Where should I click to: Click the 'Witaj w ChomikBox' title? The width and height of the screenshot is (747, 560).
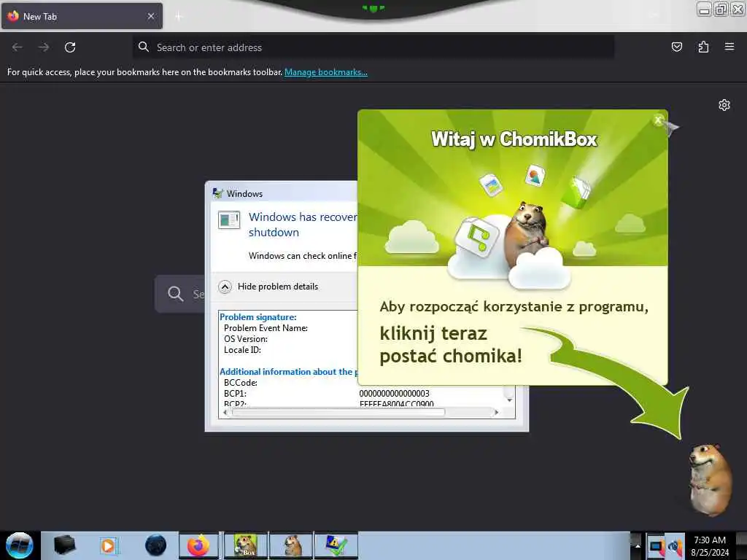click(514, 139)
